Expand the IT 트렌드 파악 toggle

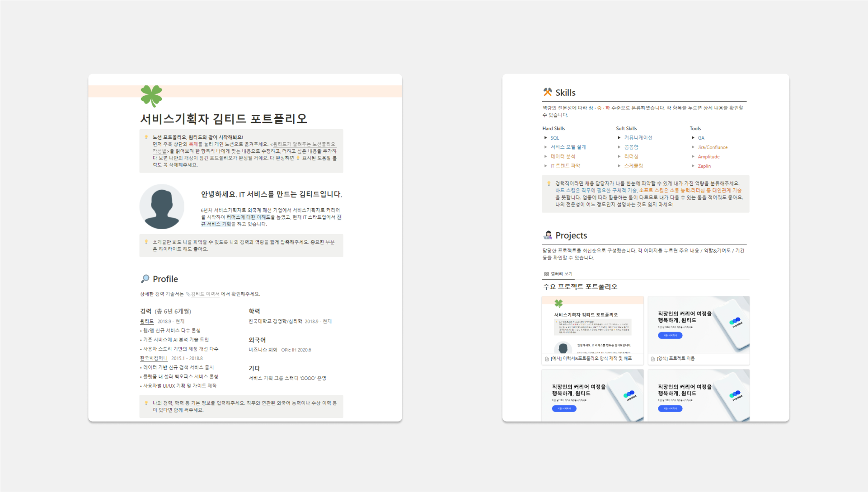545,166
